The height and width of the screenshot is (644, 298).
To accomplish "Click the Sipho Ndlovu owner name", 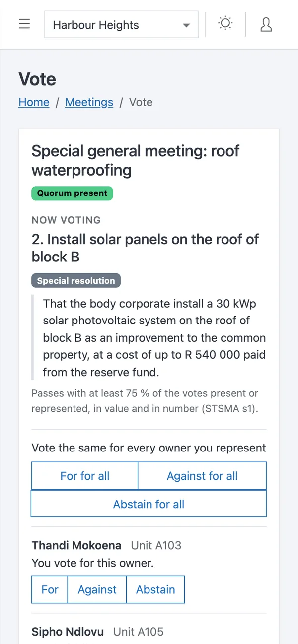I will click(x=68, y=632).
